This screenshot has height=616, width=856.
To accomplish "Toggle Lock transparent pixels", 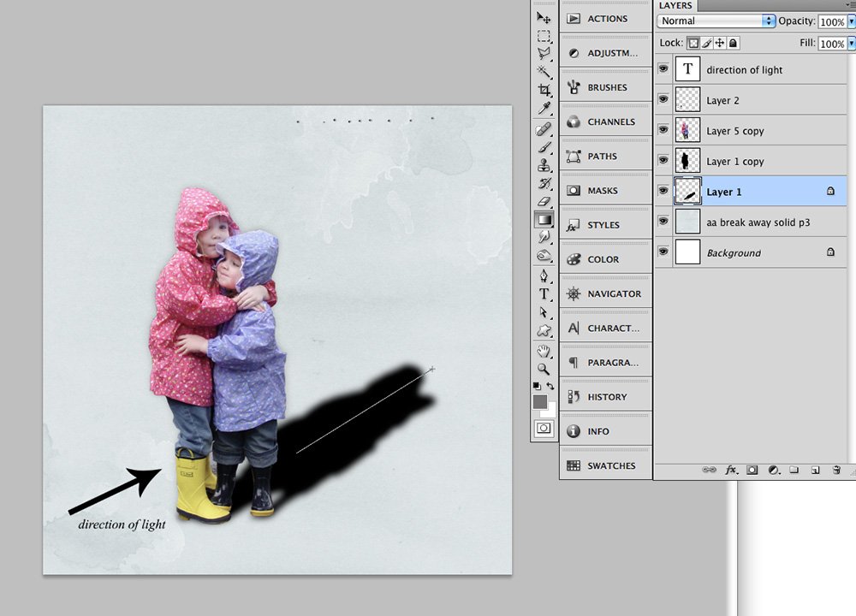I will click(x=693, y=43).
